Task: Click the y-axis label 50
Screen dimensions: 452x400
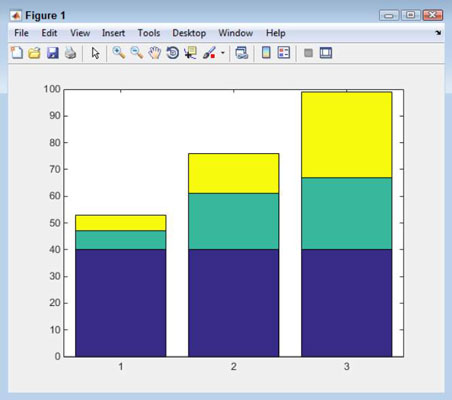Action: (55, 223)
